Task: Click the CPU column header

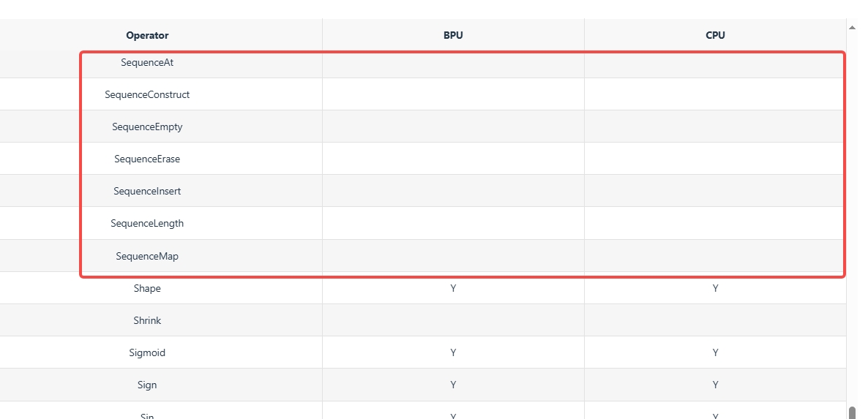Action: [715, 35]
